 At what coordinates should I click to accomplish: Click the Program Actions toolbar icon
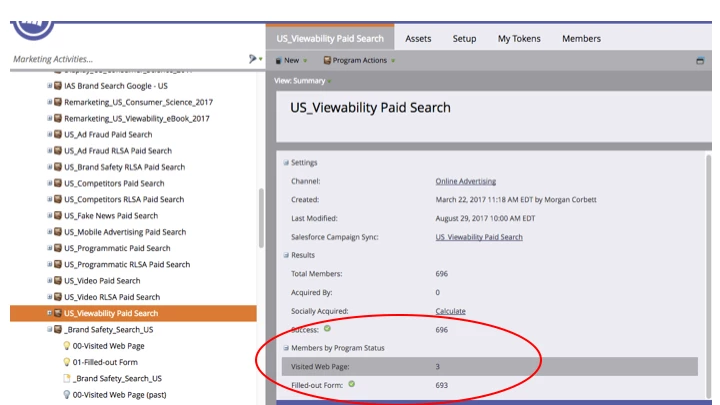pos(327,60)
